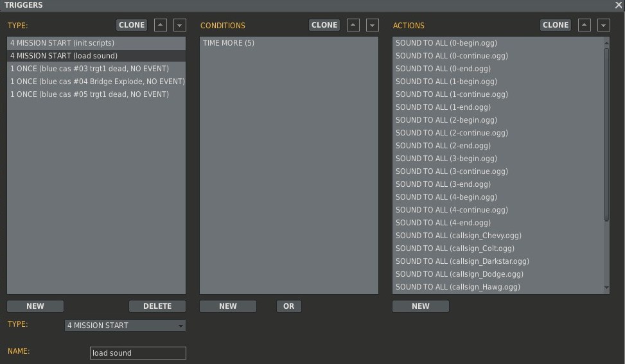
Task: Add a new action
Action: point(421,306)
